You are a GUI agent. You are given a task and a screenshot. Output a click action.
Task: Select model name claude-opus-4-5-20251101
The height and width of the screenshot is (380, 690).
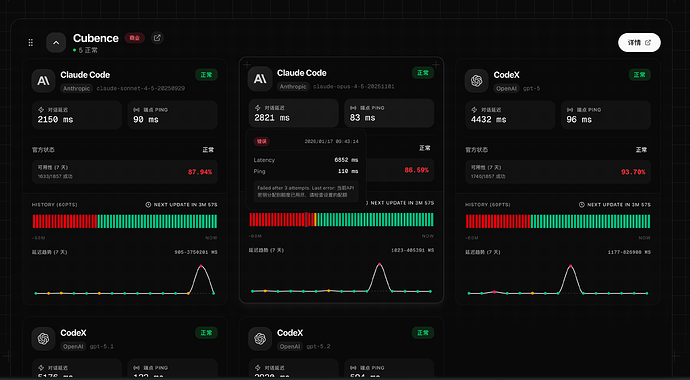354,87
